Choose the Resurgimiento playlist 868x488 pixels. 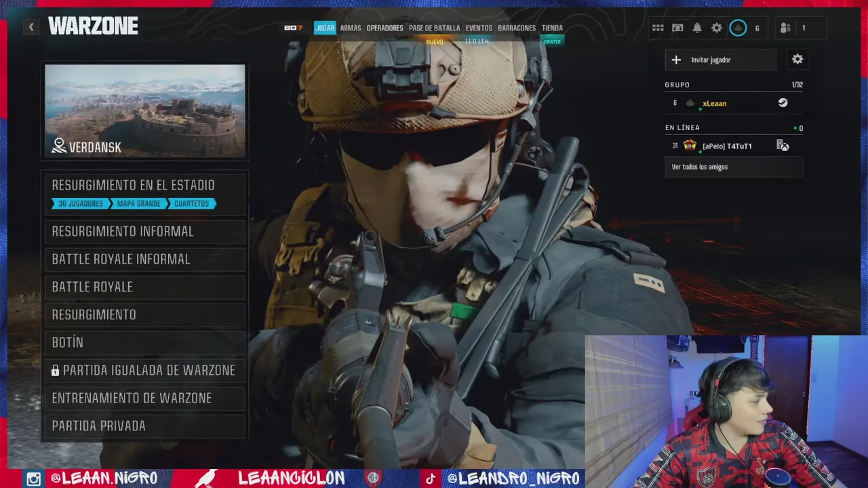tap(144, 315)
